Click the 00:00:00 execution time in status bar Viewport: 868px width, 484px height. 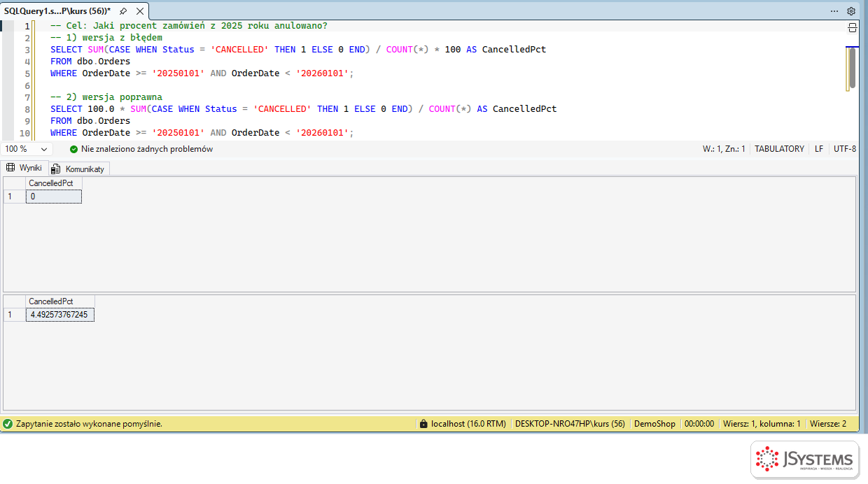click(699, 424)
